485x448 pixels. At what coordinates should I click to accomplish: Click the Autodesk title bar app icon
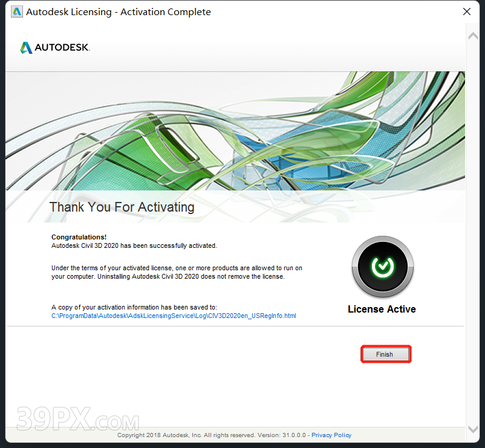(17, 11)
